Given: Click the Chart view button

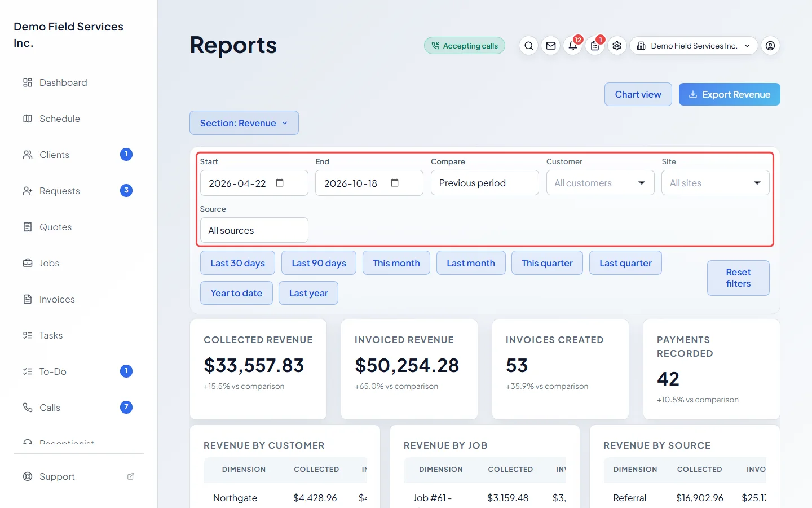Looking at the screenshot, I should click(638, 94).
